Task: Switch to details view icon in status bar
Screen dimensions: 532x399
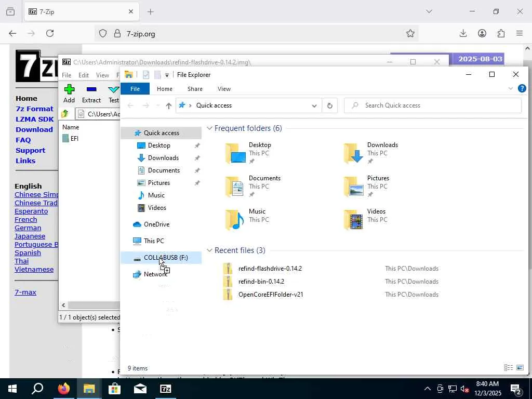Action: (508, 368)
